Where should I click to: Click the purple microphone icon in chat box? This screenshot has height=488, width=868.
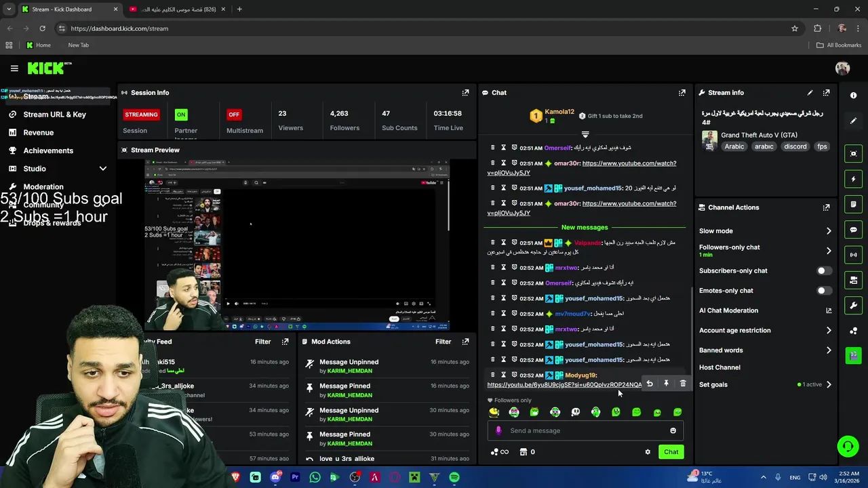pos(498,430)
